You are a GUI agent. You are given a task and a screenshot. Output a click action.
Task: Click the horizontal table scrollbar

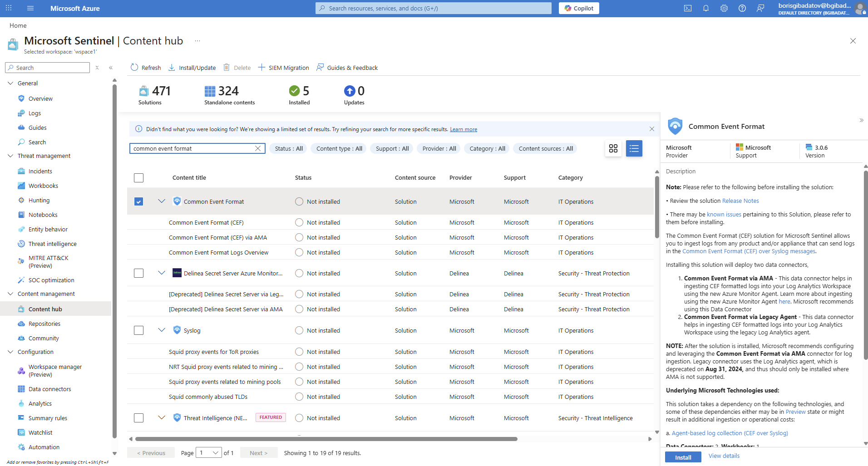pos(326,439)
